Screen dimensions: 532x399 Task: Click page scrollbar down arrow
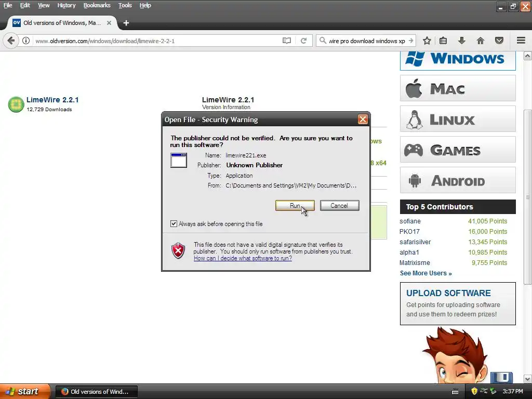(x=527, y=379)
